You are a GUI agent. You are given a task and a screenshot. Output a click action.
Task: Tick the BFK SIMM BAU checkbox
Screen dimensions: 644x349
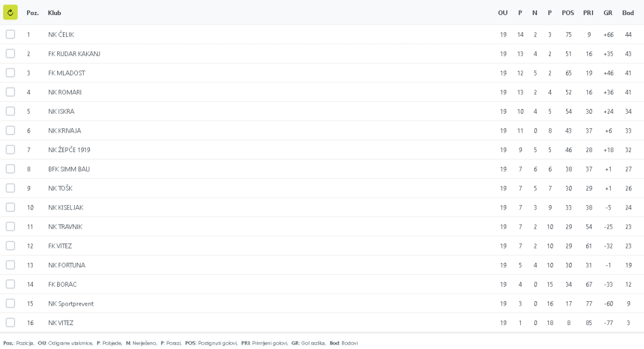click(x=10, y=169)
